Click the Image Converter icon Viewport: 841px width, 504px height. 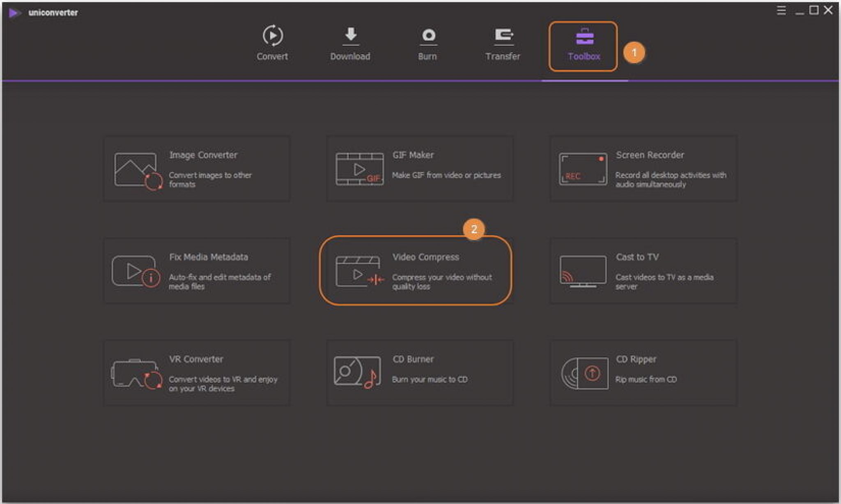pyautogui.click(x=137, y=170)
